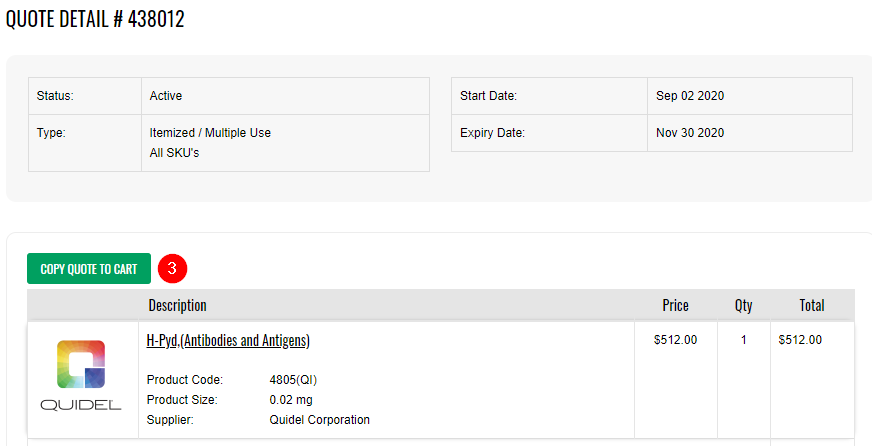Click the Active status value
Screen dimensions: 872x446
point(166,96)
